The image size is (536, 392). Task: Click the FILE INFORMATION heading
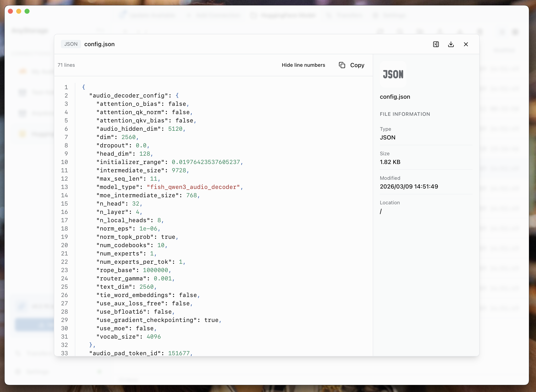pyautogui.click(x=405, y=114)
